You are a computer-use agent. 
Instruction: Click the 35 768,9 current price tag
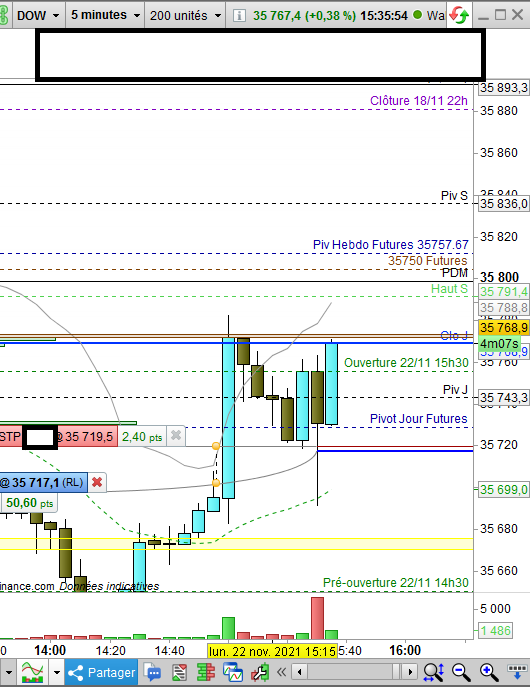pyautogui.click(x=503, y=328)
